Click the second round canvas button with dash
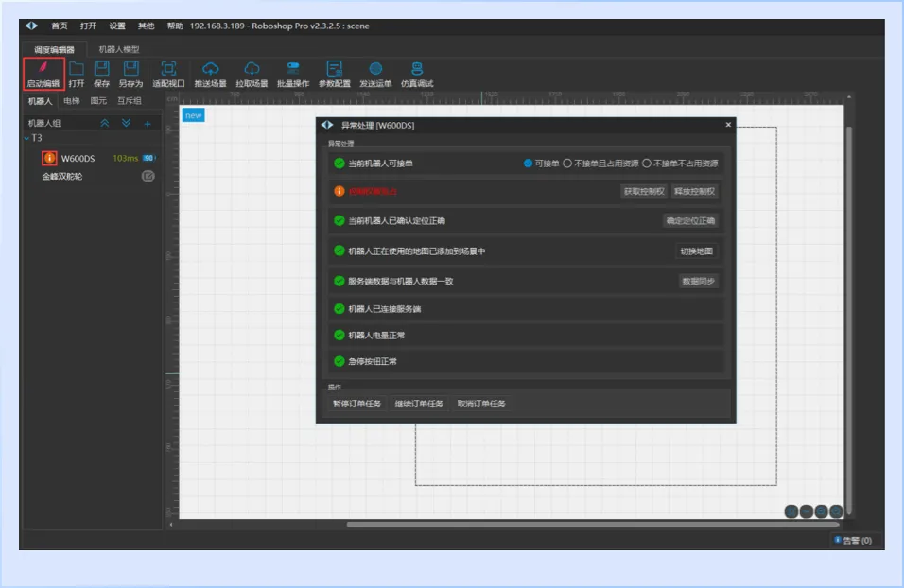This screenshot has height=588, width=904. (807, 511)
